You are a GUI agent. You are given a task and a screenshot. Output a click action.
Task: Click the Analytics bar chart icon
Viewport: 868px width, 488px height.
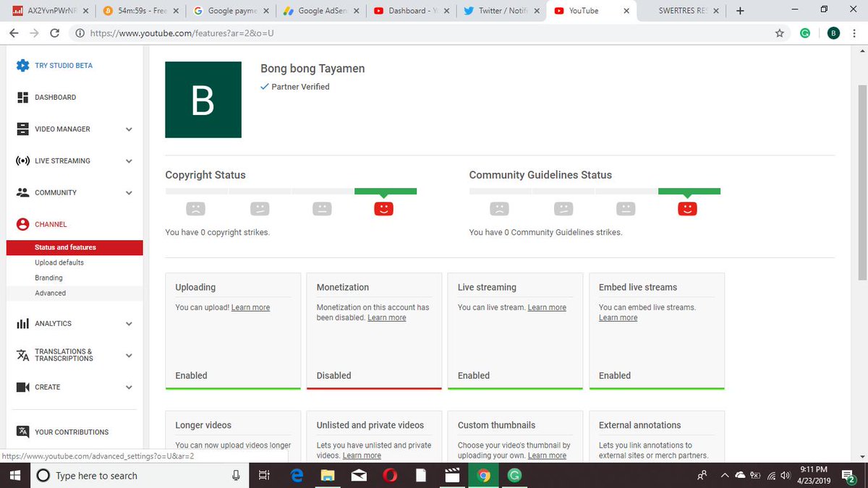[22, 324]
